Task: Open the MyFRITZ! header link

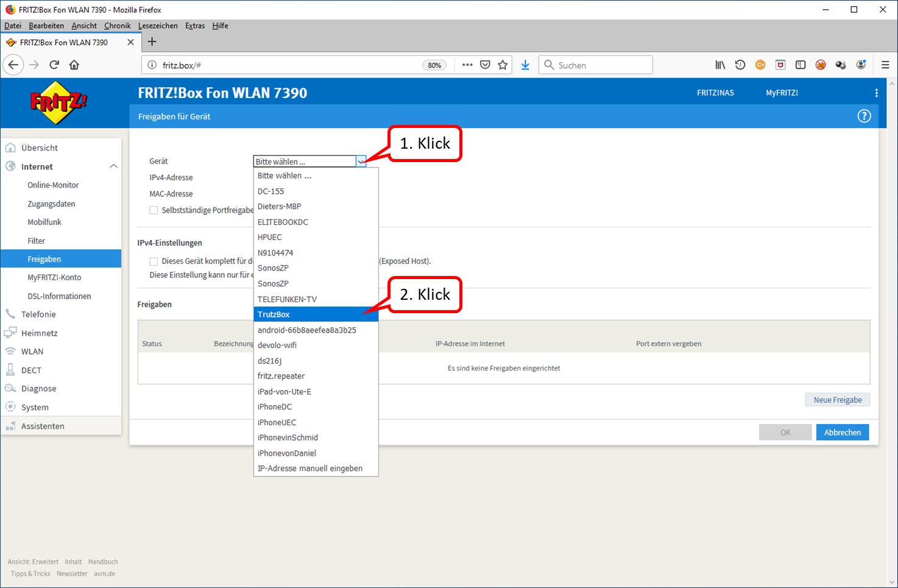Action: 782,93
